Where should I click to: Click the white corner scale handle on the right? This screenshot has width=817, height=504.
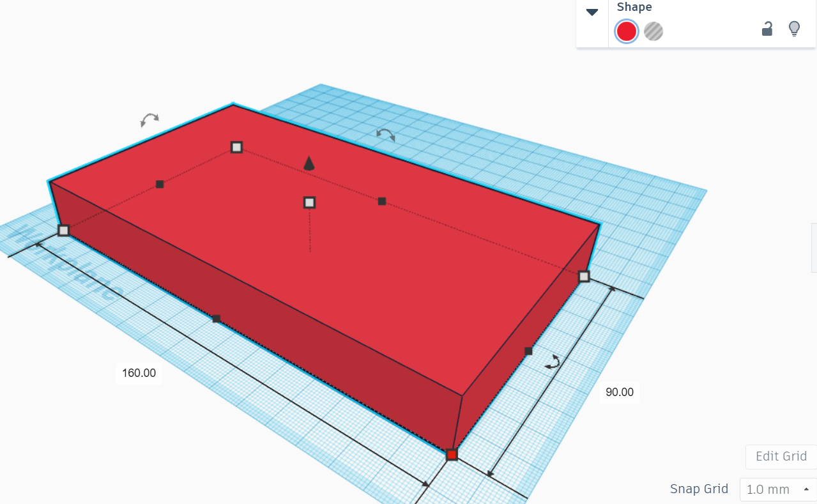pos(583,277)
